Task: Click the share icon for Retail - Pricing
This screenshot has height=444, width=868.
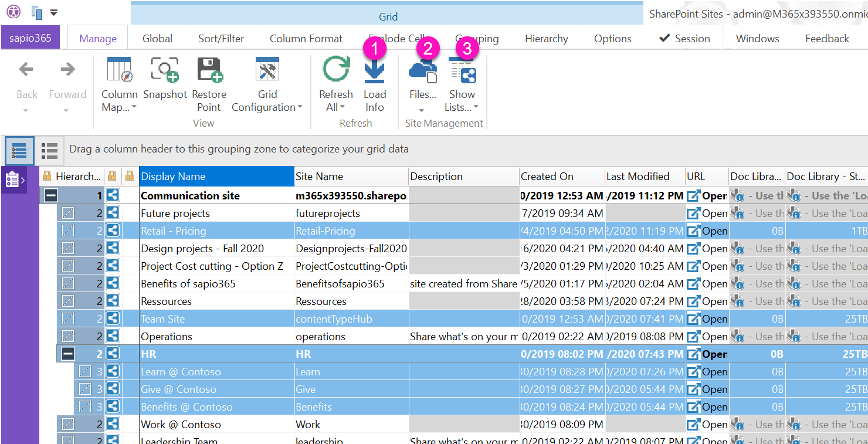Action: [x=113, y=231]
